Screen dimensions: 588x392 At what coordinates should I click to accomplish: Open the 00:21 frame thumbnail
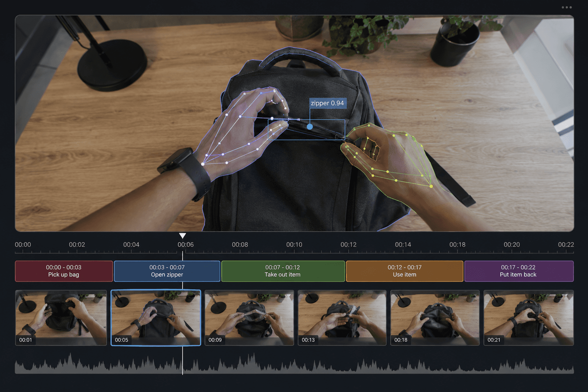tap(529, 318)
